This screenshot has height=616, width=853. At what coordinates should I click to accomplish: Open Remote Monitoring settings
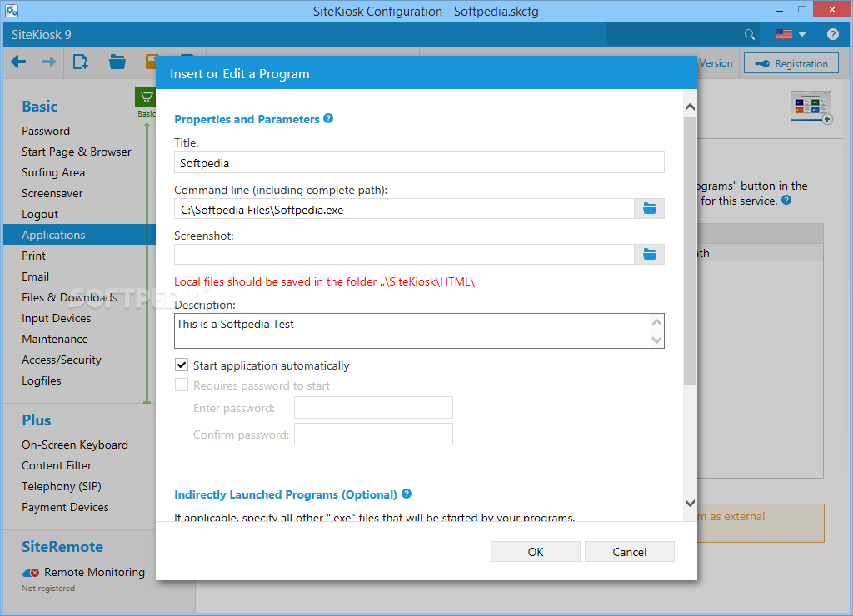(x=95, y=572)
